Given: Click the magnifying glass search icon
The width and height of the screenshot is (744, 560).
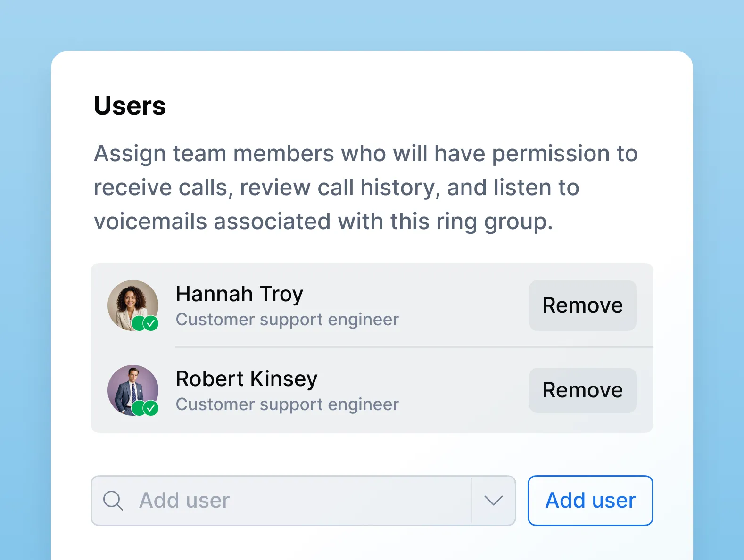Looking at the screenshot, I should (x=113, y=500).
